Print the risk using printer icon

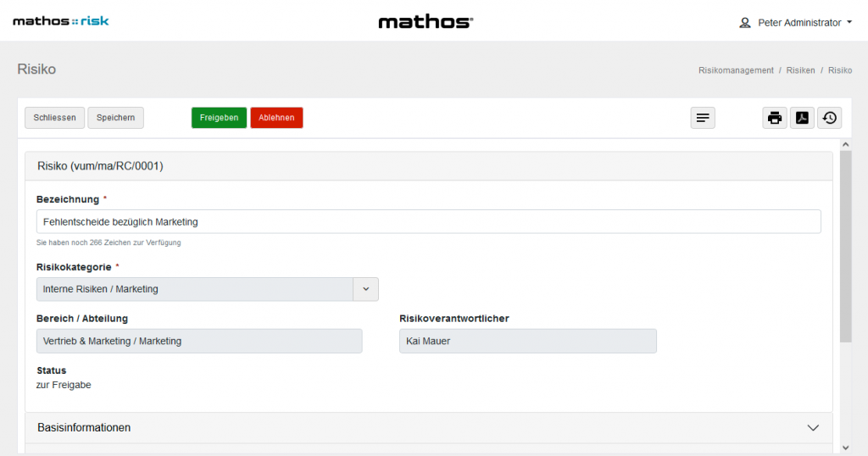click(775, 118)
